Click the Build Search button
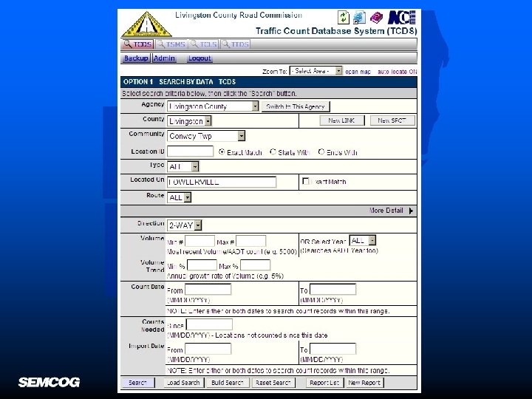Image resolution: width=532 pixels, height=399 pixels. (x=228, y=383)
